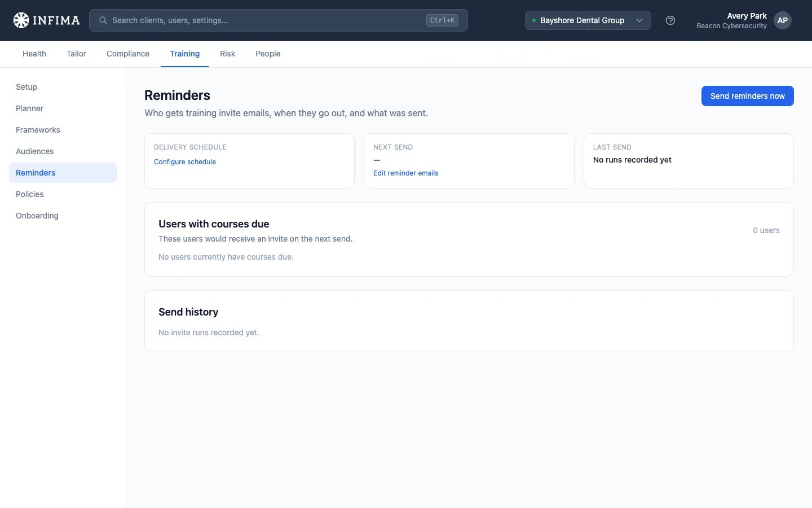Click the Ctrl+K shortcut badge

coord(442,20)
